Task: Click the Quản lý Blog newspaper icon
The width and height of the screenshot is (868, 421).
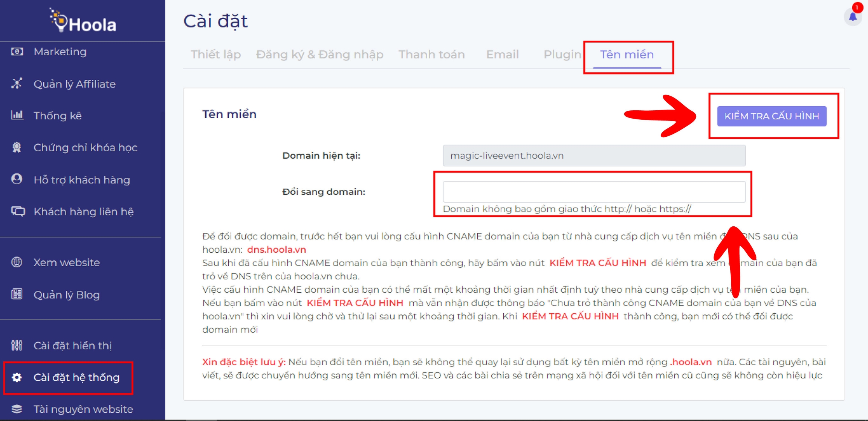Action: pos(17,294)
